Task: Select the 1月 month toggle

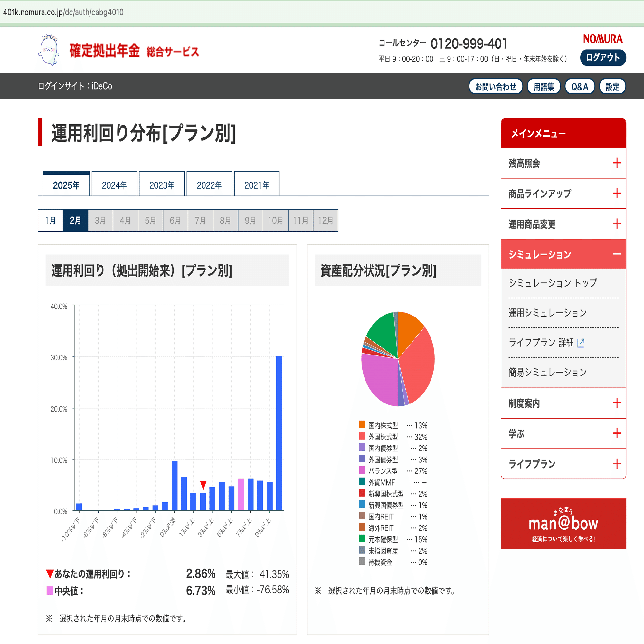Action: pyautogui.click(x=50, y=220)
